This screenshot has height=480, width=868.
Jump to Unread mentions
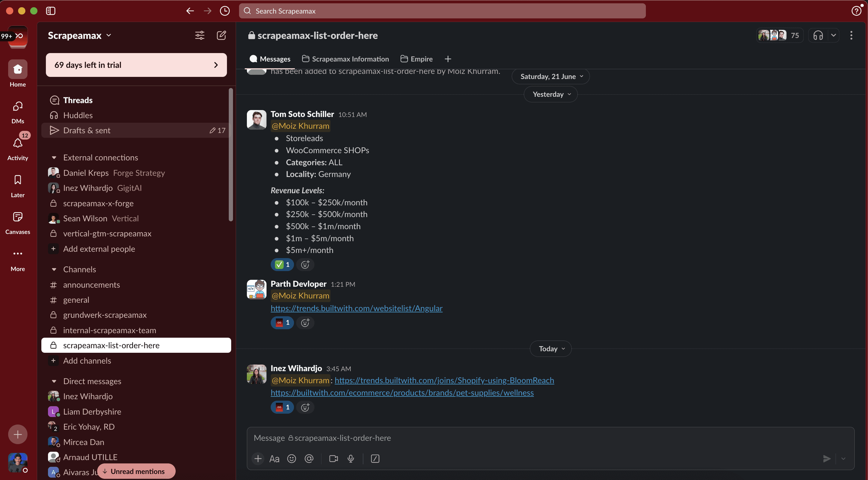136,471
